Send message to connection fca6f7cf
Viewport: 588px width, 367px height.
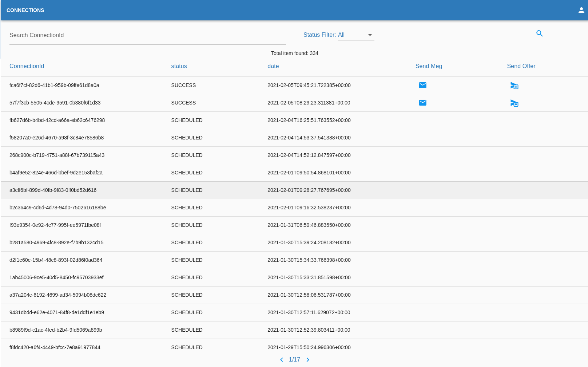(422, 85)
